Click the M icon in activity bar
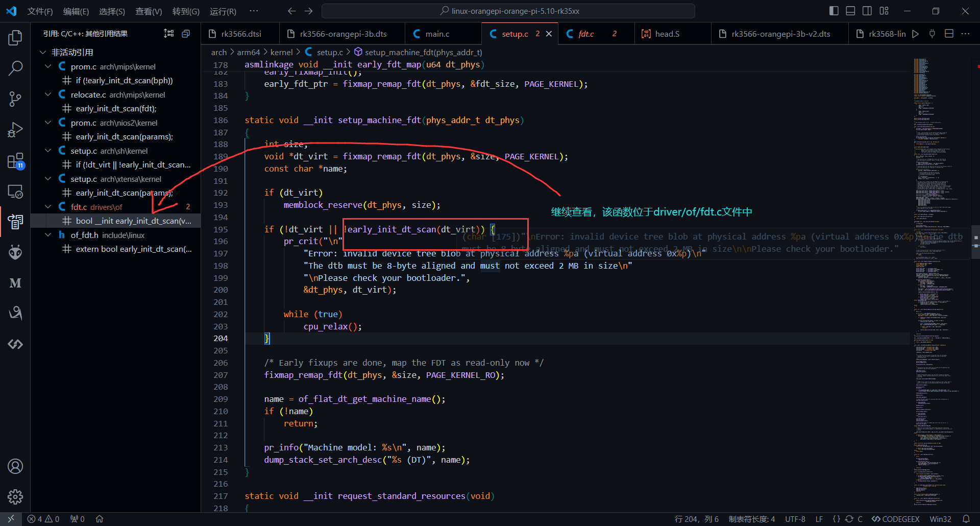Image resolution: width=980 pixels, height=526 pixels. tap(15, 283)
